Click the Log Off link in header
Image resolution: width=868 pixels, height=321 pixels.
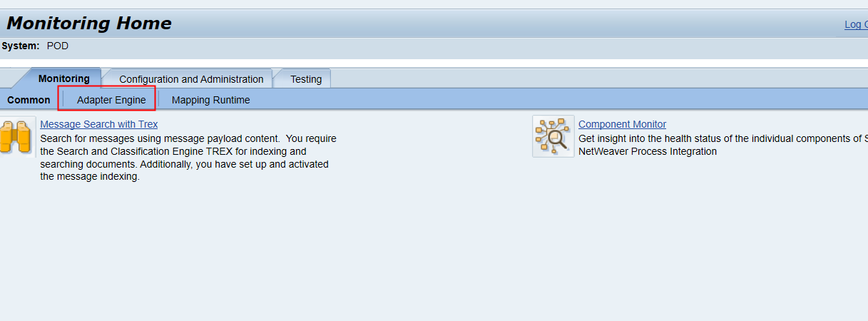point(856,24)
